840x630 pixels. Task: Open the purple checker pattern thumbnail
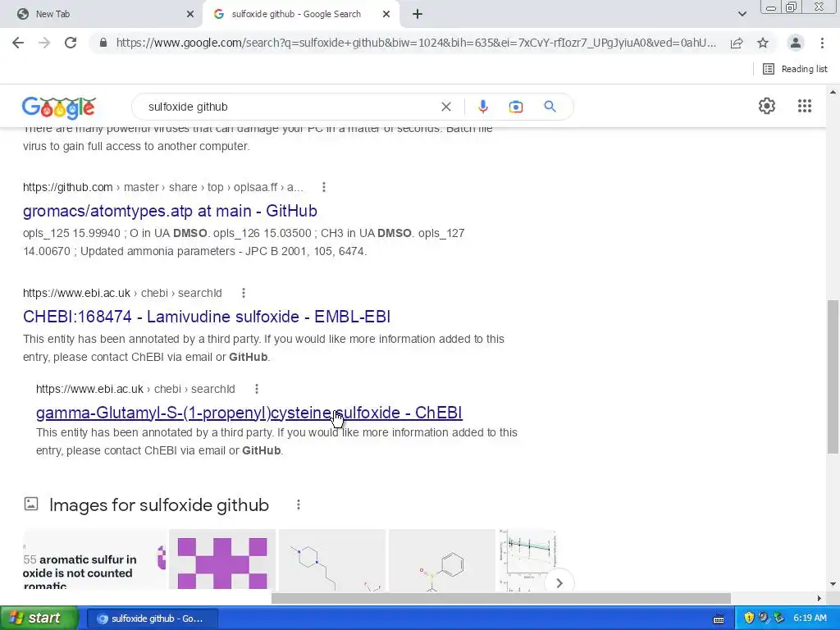click(x=222, y=559)
